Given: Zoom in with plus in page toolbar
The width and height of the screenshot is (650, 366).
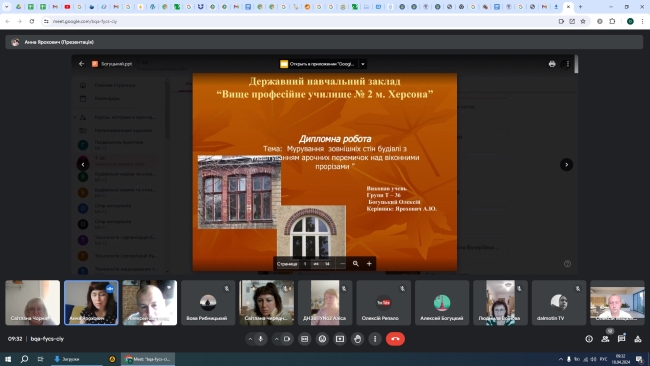Looking at the screenshot, I should (369, 264).
